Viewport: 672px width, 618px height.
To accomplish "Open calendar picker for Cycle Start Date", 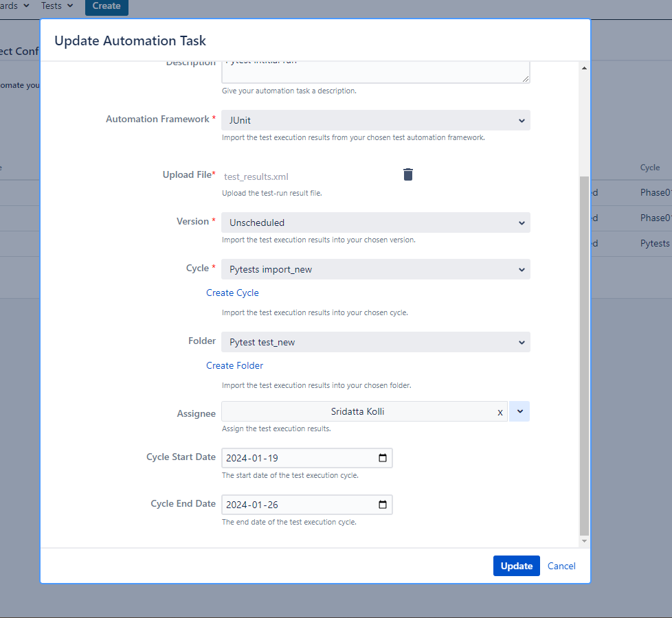I will click(383, 458).
